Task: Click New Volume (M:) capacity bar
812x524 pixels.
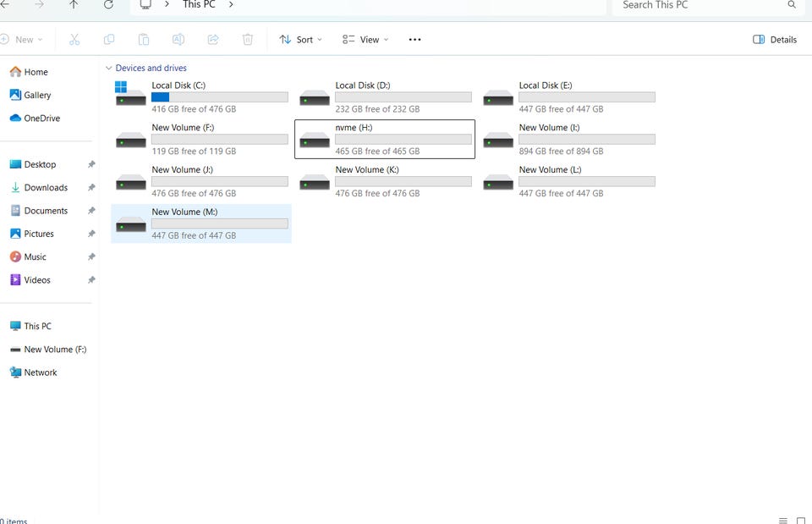Action: click(220, 223)
